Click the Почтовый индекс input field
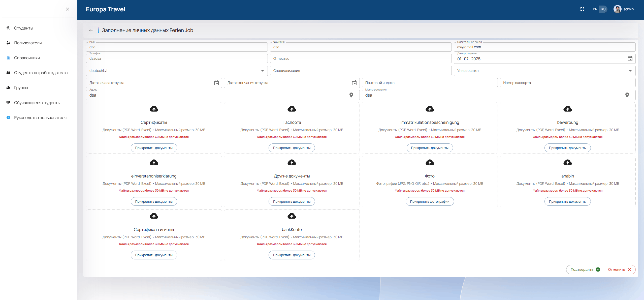The width and height of the screenshot is (644, 300). pos(430,83)
